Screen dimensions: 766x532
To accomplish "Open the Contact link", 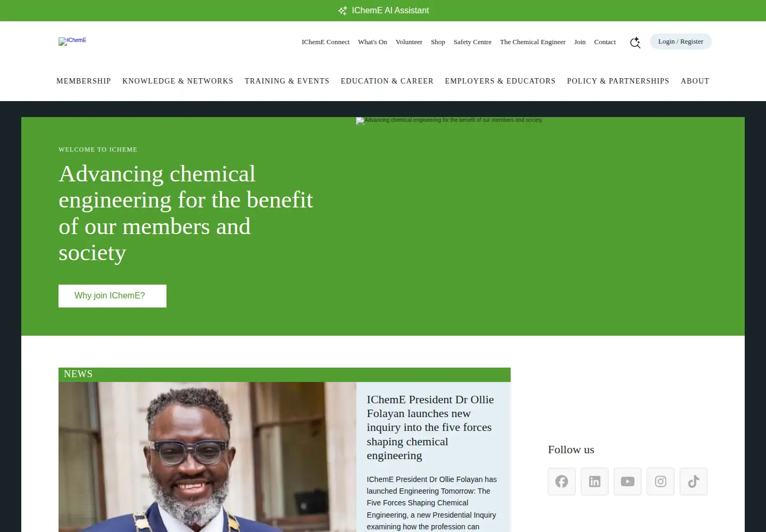I will pyautogui.click(x=605, y=42).
